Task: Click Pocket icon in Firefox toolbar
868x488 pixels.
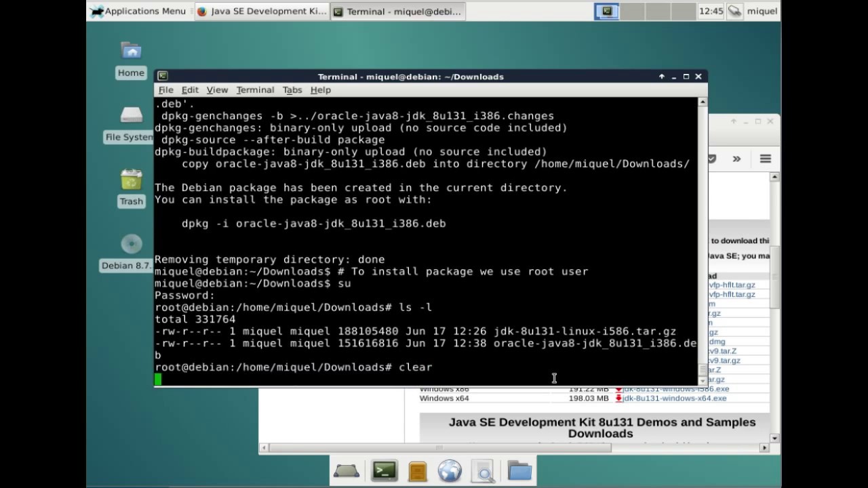Action: pyautogui.click(x=712, y=159)
